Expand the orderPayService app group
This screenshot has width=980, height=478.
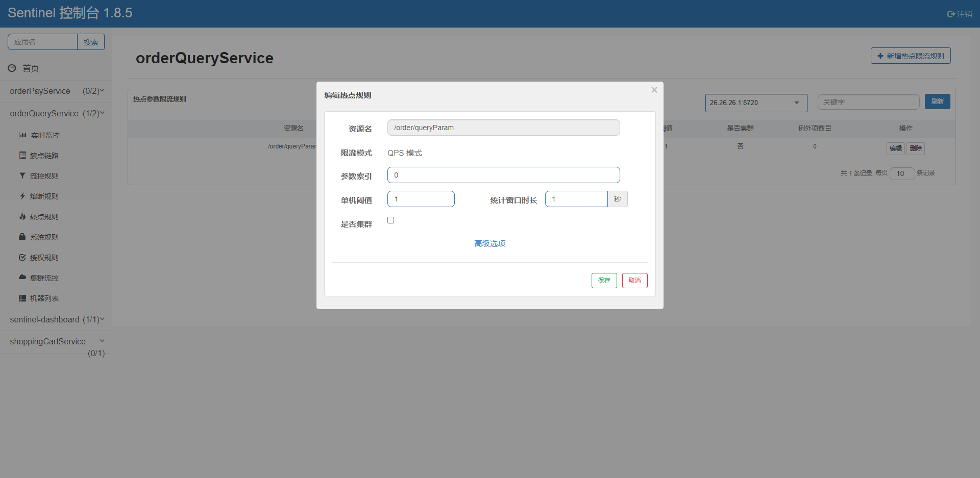[56, 91]
